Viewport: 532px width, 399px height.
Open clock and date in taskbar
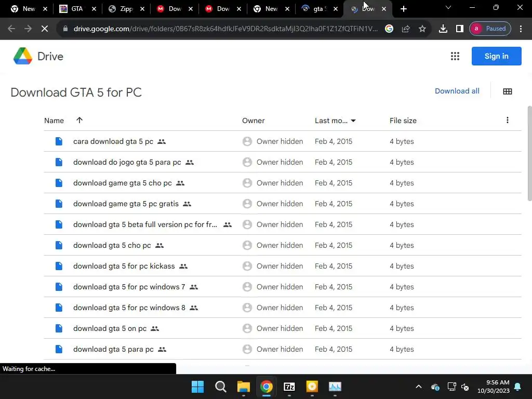click(x=494, y=387)
